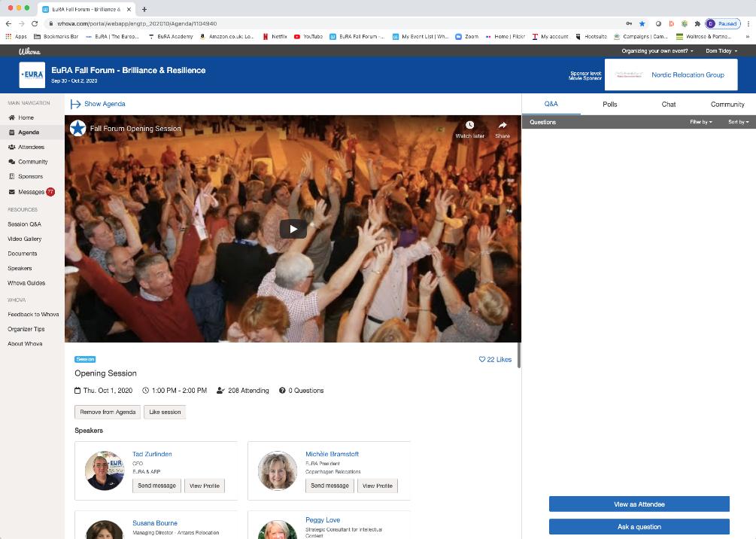
Task: Open the Sort by dropdown
Action: click(739, 122)
